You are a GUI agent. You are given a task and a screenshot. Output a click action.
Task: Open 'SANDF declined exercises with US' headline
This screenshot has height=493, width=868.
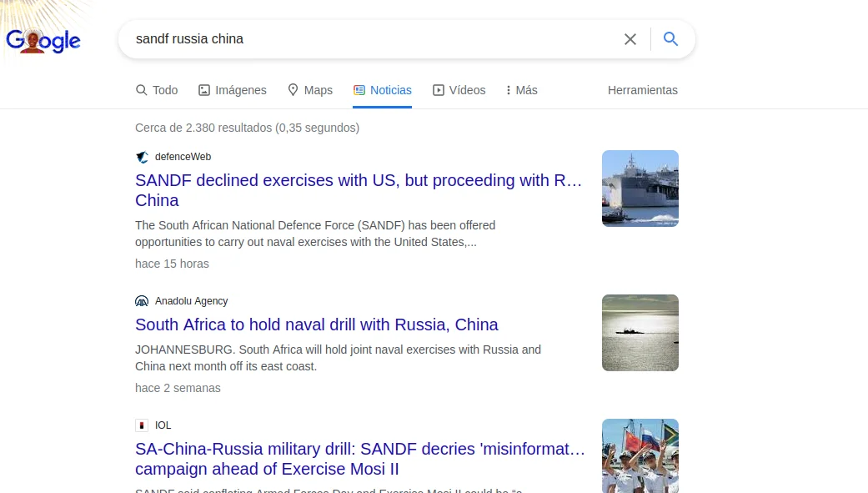point(359,190)
